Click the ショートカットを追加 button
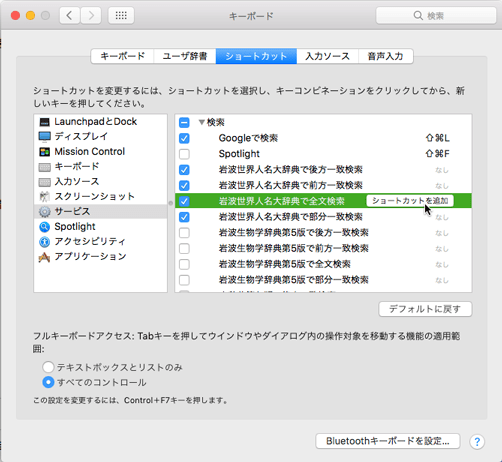 pyautogui.click(x=410, y=201)
